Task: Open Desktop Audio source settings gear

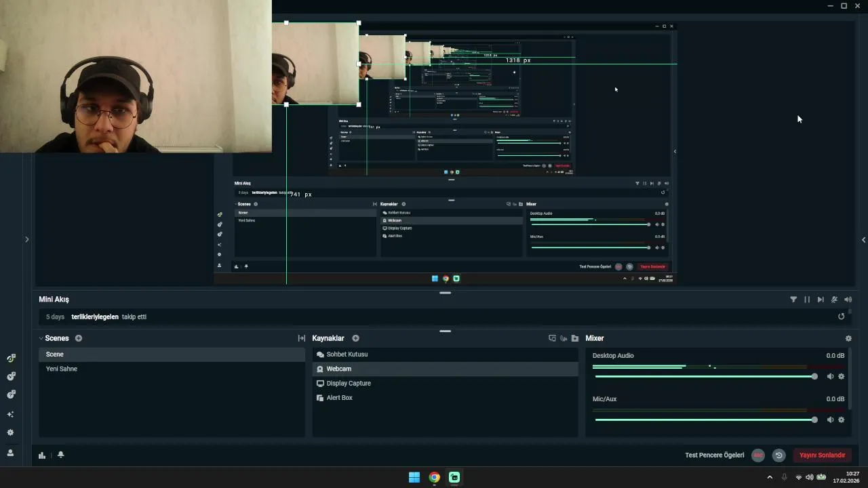Action: coord(842,376)
